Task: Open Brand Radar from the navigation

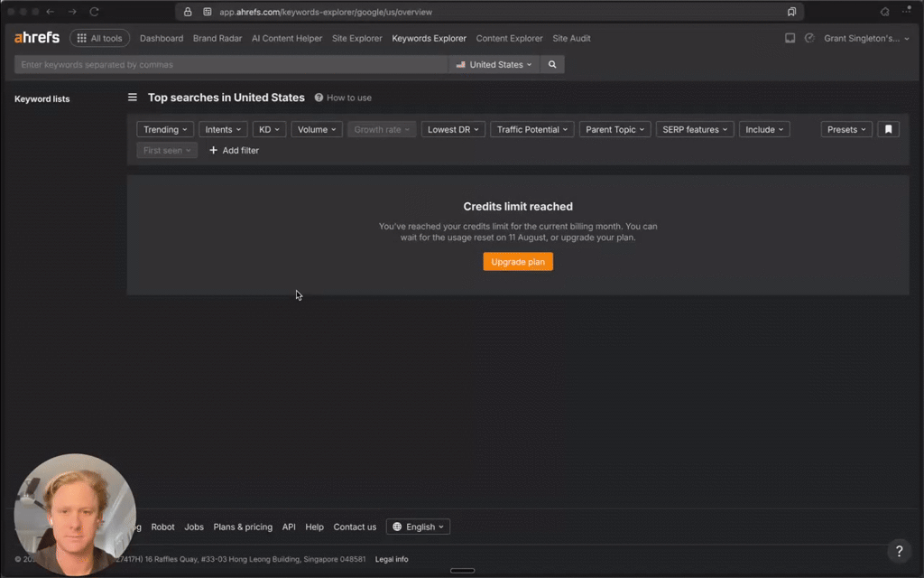Action: click(217, 38)
